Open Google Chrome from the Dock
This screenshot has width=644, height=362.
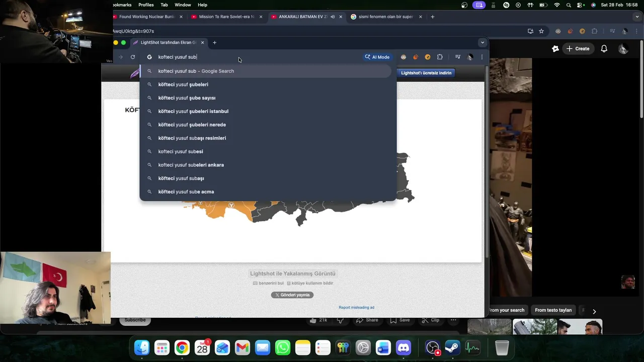coord(182,347)
